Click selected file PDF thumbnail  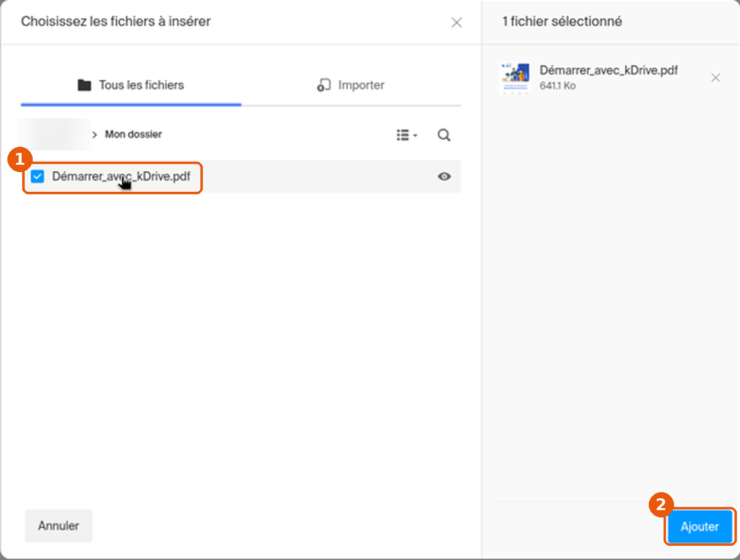(x=514, y=78)
